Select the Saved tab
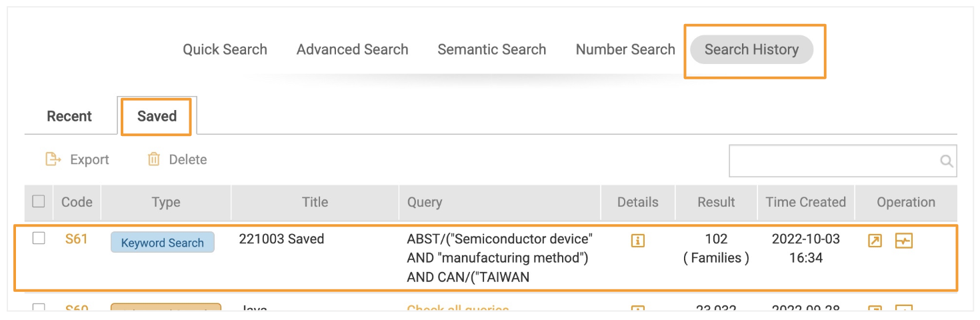Viewport: 980px width, 320px height. (x=157, y=116)
